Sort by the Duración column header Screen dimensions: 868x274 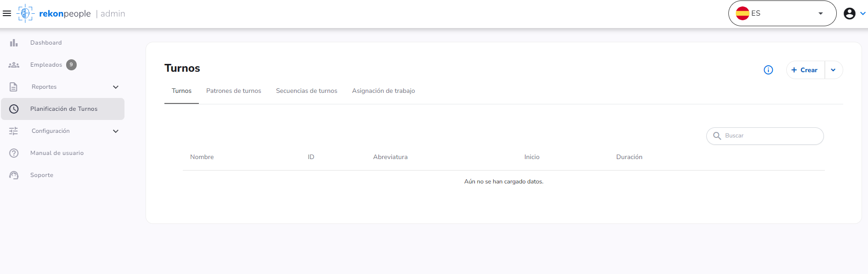coord(629,157)
